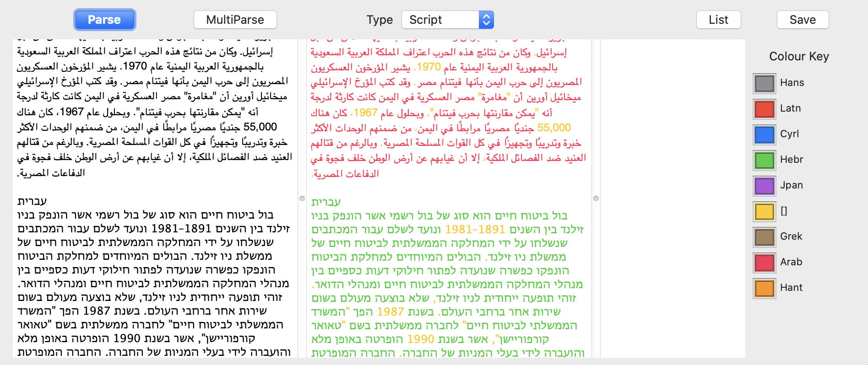Pick the Hans grey colour swatch

764,83
